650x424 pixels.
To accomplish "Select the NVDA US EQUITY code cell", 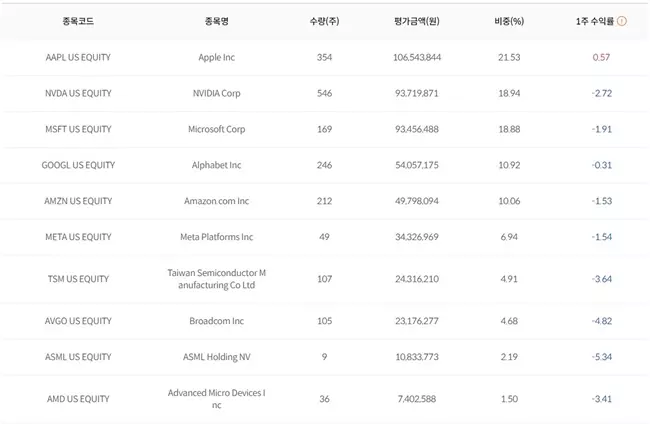I will pyautogui.click(x=78, y=93).
